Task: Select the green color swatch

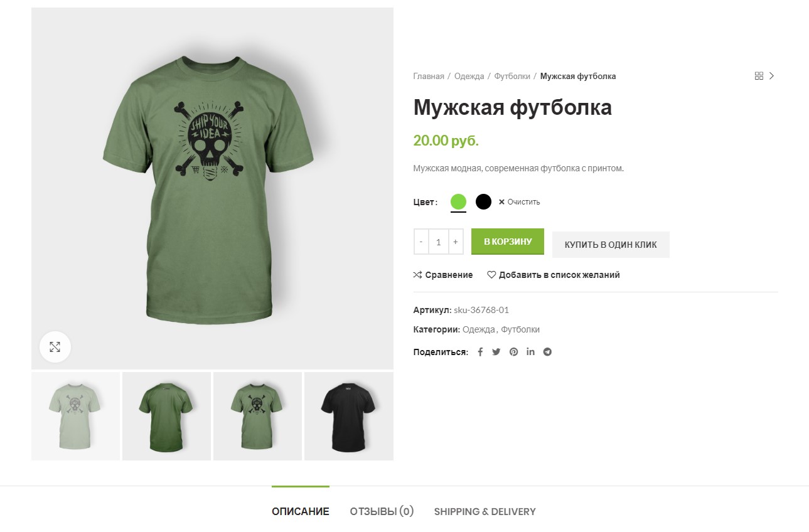Action: point(458,202)
